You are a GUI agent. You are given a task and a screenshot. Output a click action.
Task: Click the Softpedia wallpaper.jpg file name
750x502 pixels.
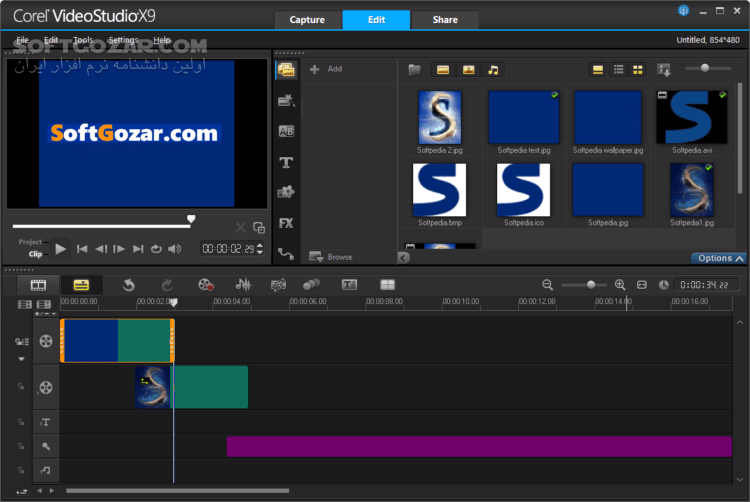pos(608,150)
